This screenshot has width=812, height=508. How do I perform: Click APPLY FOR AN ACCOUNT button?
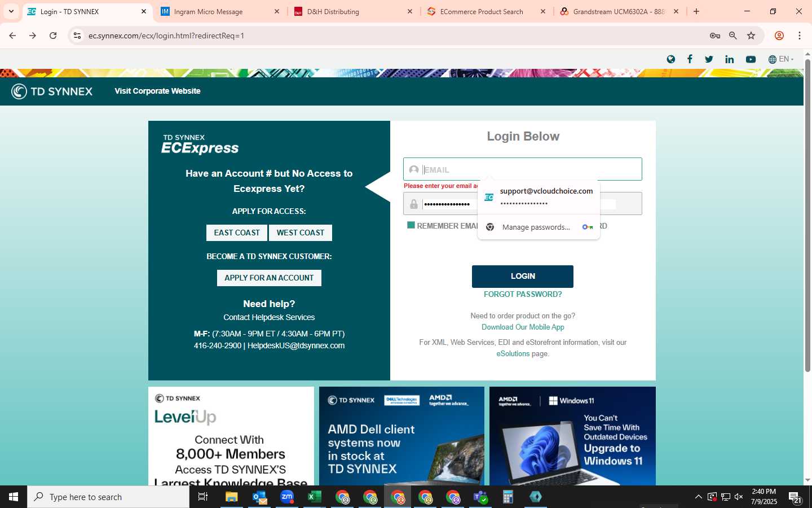(269, 278)
